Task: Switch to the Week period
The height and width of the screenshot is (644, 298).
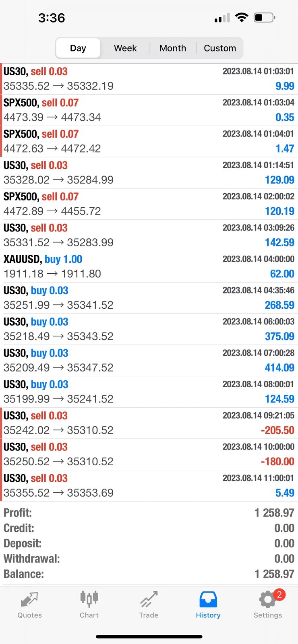Action: (x=125, y=48)
